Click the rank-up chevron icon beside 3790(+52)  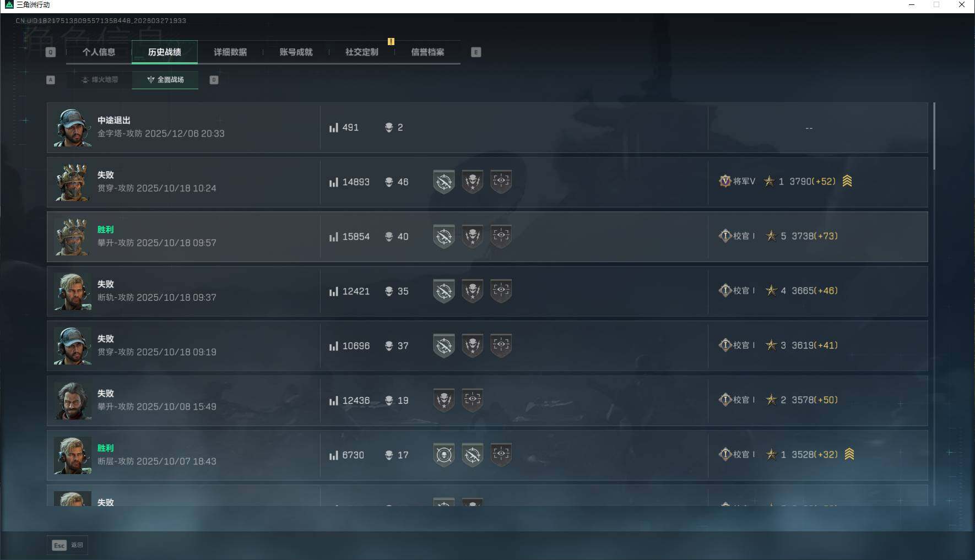point(847,181)
